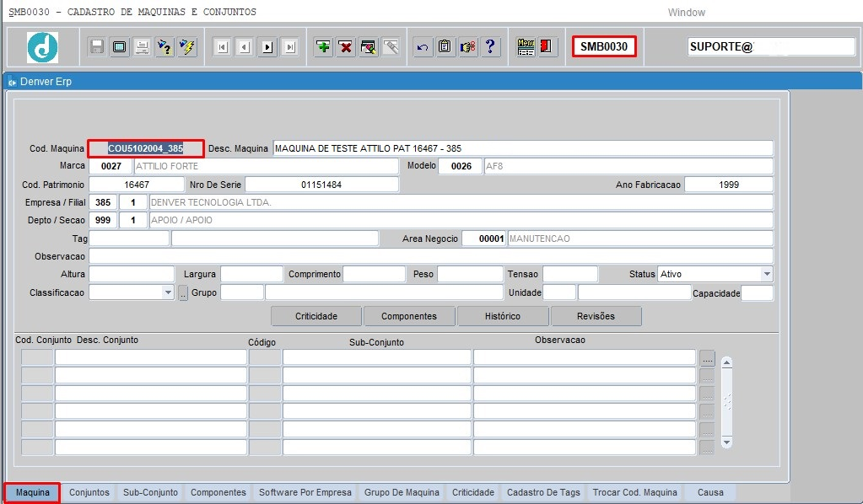Select the Software Por Empresa tab
Viewport: 863px width, 504px height.
coord(305,492)
